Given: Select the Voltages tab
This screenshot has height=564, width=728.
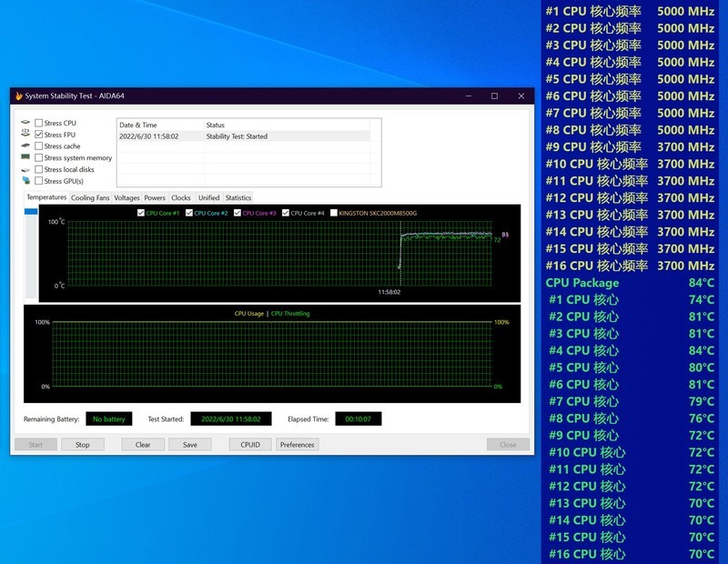Looking at the screenshot, I should [x=126, y=196].
